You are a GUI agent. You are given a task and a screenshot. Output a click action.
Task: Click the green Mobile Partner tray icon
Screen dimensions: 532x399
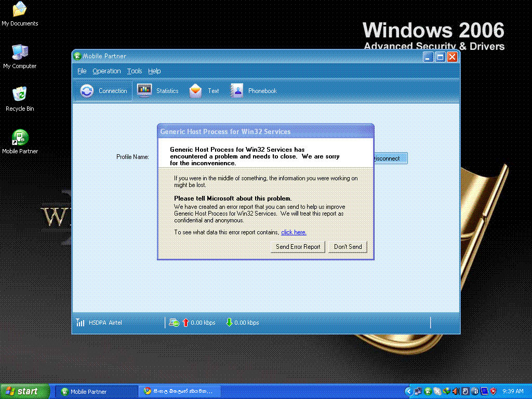(428, 391)
